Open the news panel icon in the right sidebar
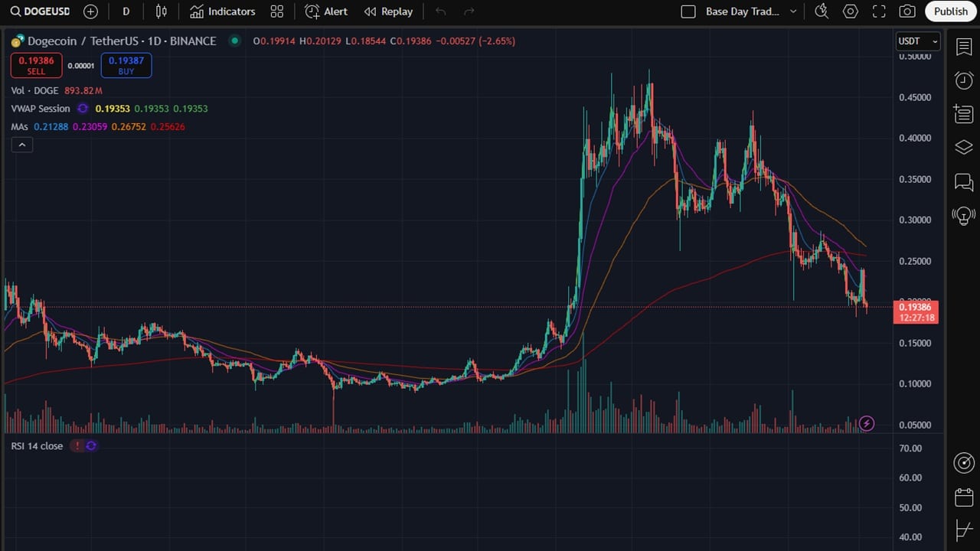Screen dimensions: 980x551 click(964, 114)
